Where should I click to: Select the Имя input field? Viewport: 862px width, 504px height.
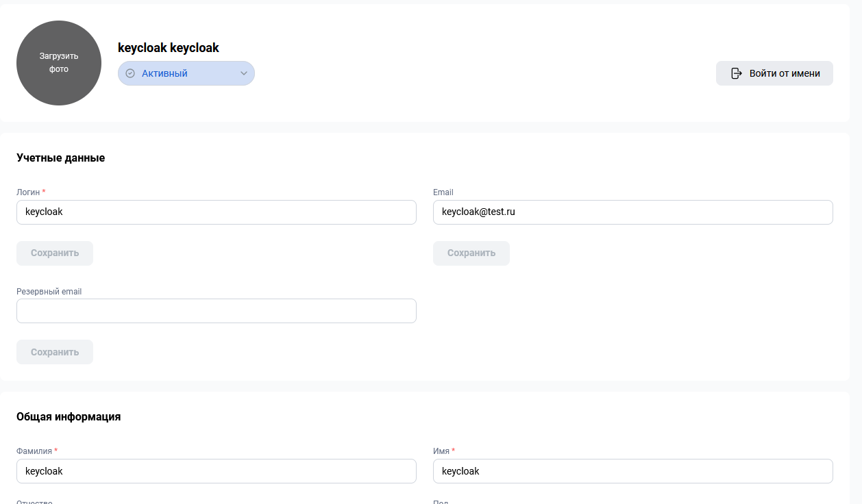(632, 471)
